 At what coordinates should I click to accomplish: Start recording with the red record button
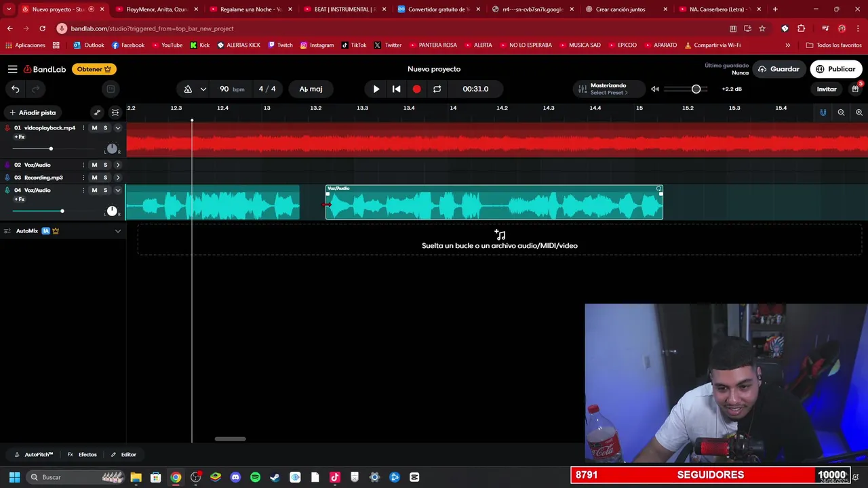click(416, 89)
